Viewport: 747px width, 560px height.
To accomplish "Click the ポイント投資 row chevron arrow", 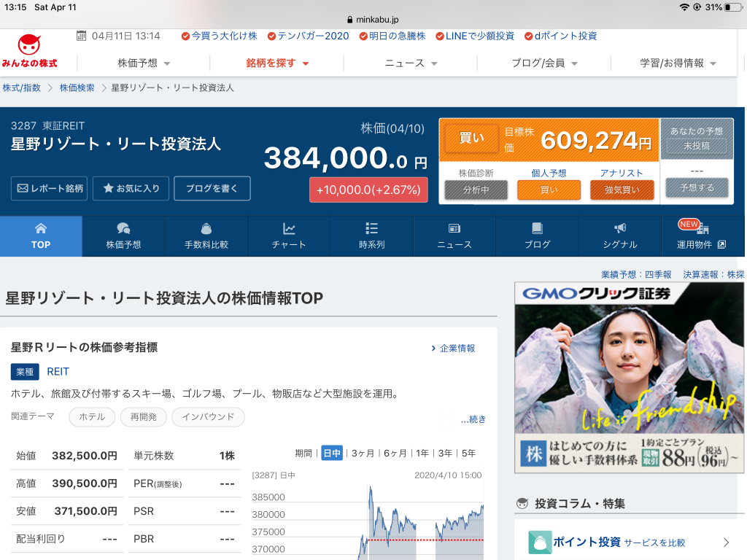I will pyautogui.click(x=726, y=542).
